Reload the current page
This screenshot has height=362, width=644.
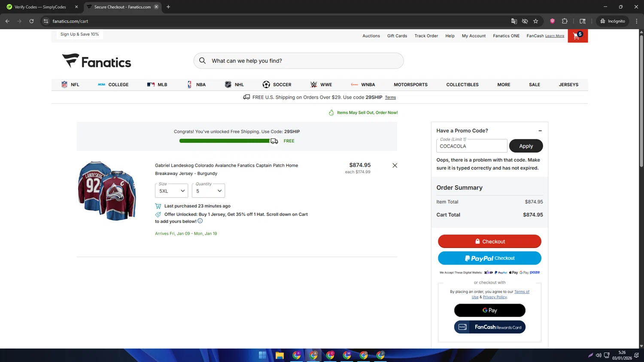click(31, 21)
